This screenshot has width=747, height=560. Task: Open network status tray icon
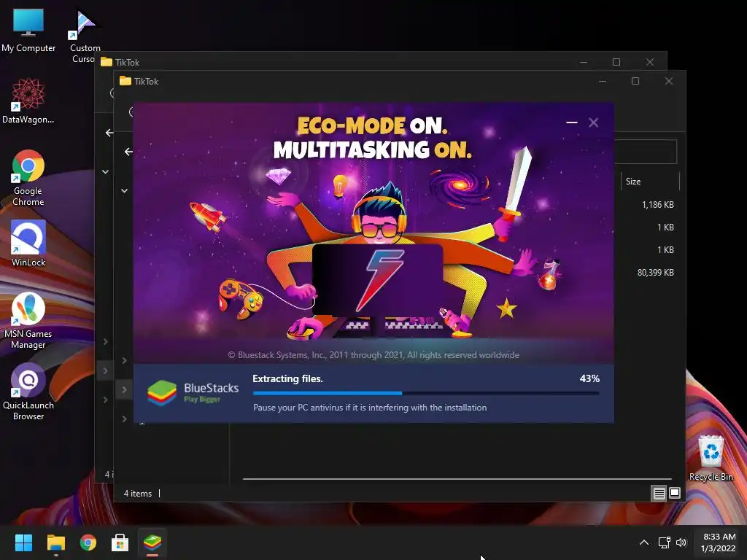pyautogui.click(x=664, y=542)
